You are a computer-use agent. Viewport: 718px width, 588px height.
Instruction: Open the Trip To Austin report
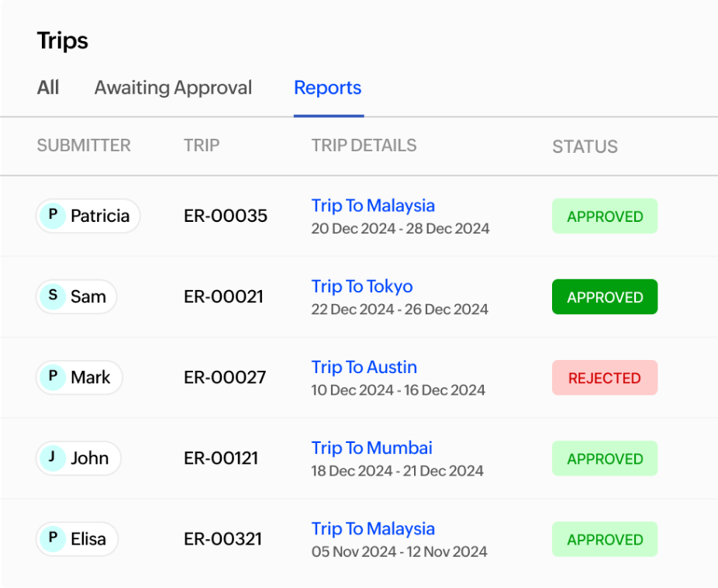click(364, 367)
